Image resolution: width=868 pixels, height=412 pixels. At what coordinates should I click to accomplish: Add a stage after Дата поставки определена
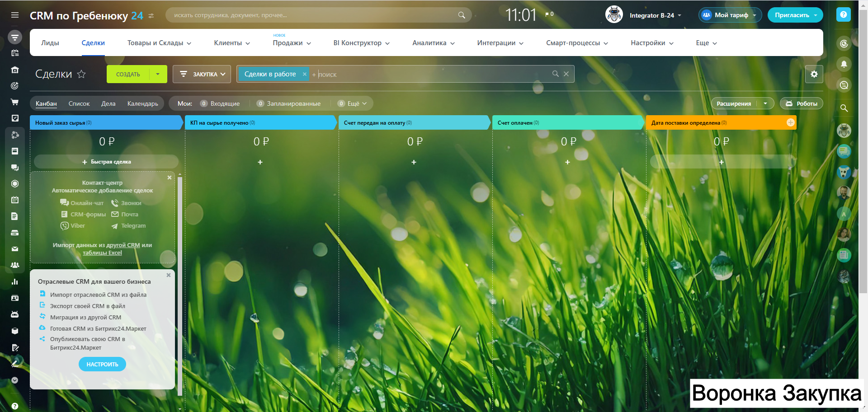point(790,122)
